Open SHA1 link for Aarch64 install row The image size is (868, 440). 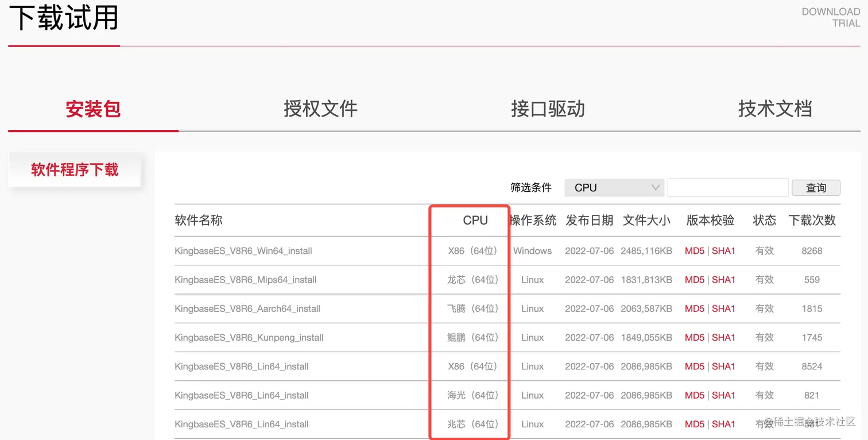[723, 308]
